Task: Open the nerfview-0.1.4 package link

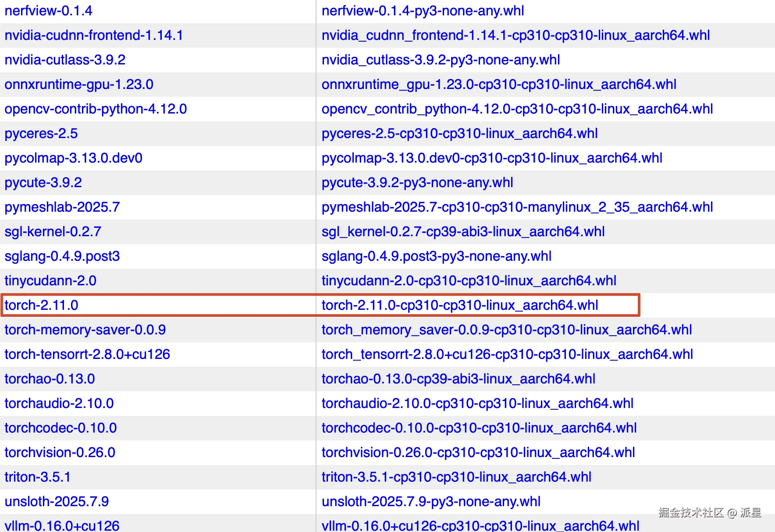Action: [48, 11]
